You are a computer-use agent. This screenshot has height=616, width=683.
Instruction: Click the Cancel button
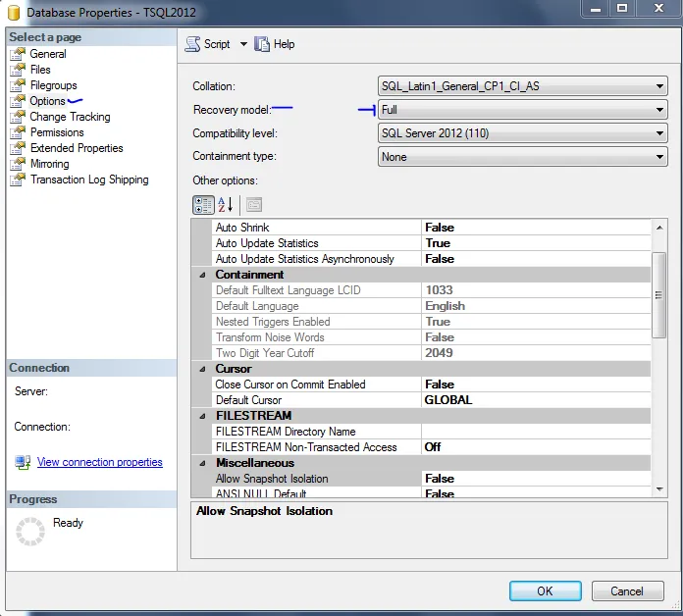[627, 590]
